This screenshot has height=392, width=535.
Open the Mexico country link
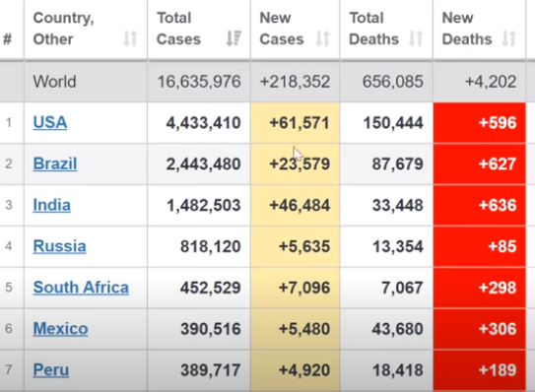coord(60,329)
